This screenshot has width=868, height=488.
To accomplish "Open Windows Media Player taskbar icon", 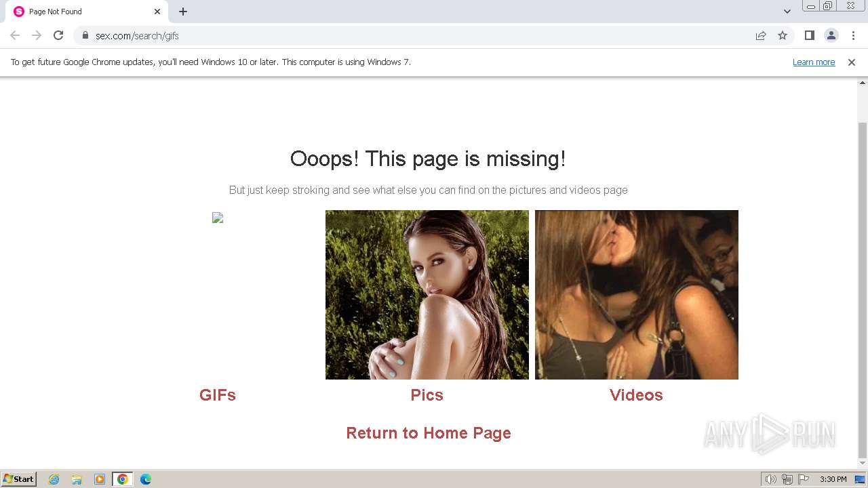I will [x=100, y=479].
